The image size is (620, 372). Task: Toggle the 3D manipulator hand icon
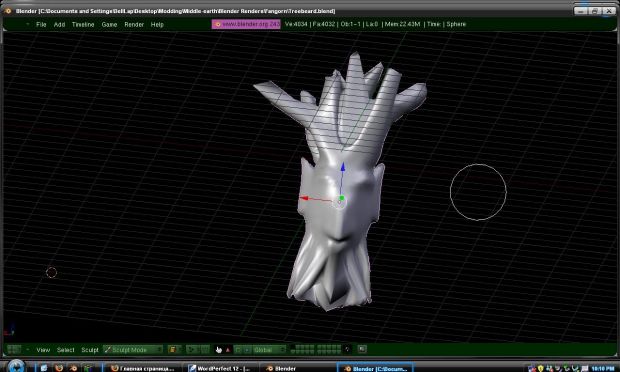click(219, 349)
